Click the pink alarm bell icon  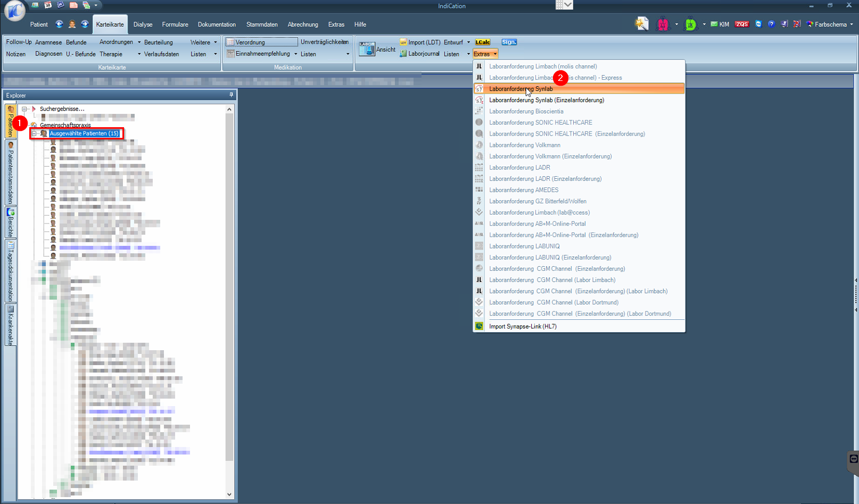[x=663, y=24]
